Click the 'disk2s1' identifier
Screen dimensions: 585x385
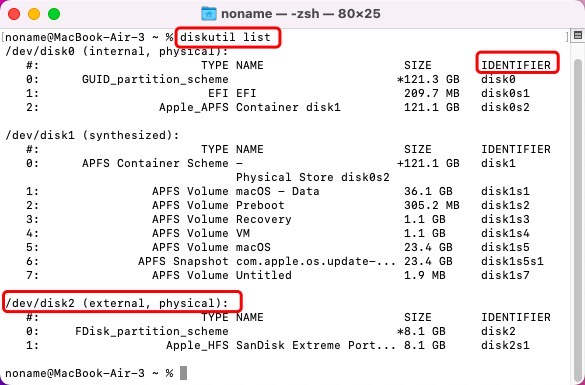coord(505,345)
